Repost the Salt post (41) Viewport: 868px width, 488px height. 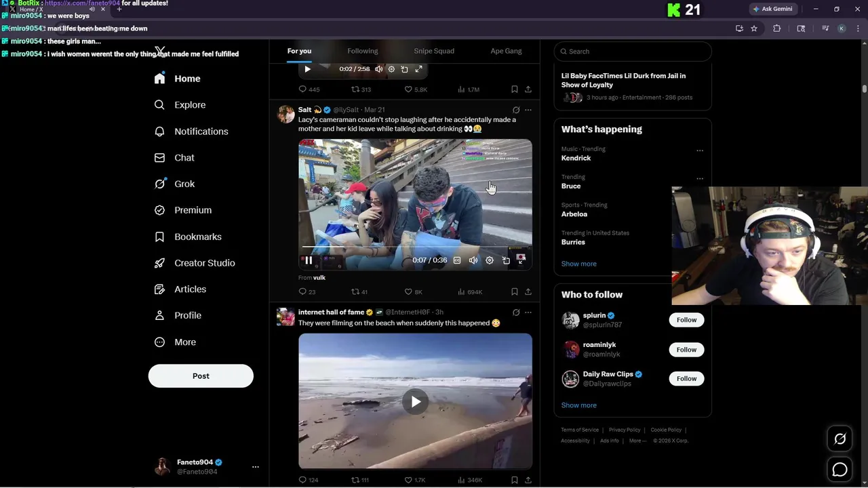point(359,292)
